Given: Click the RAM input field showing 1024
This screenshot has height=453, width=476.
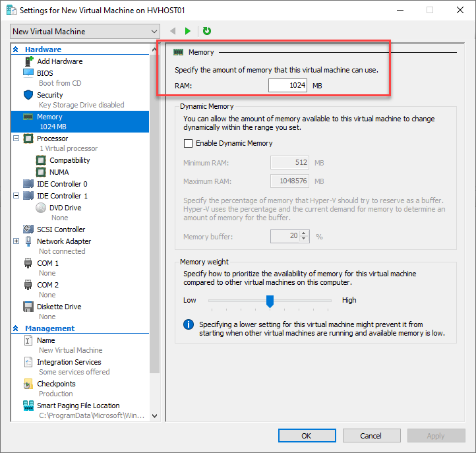Looking at the screenshot, I should [x=287, y=85].
